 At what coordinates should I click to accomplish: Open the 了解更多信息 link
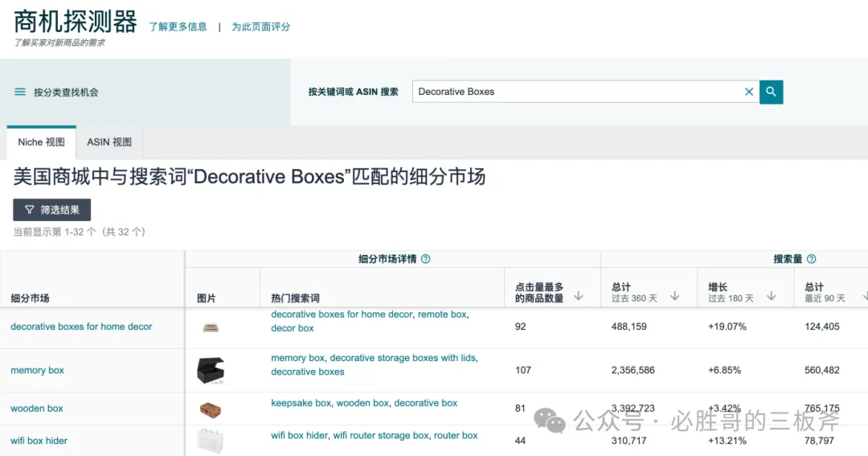click(178, 27)
